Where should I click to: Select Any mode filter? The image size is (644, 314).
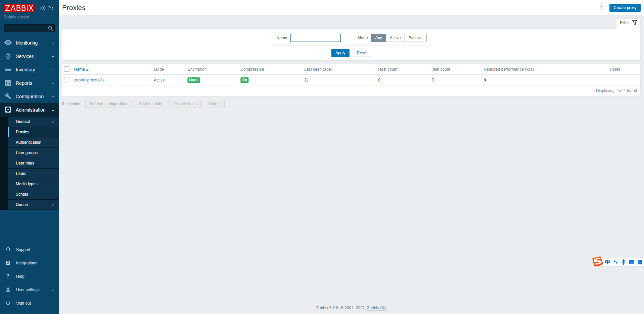[x=378, y=38]
